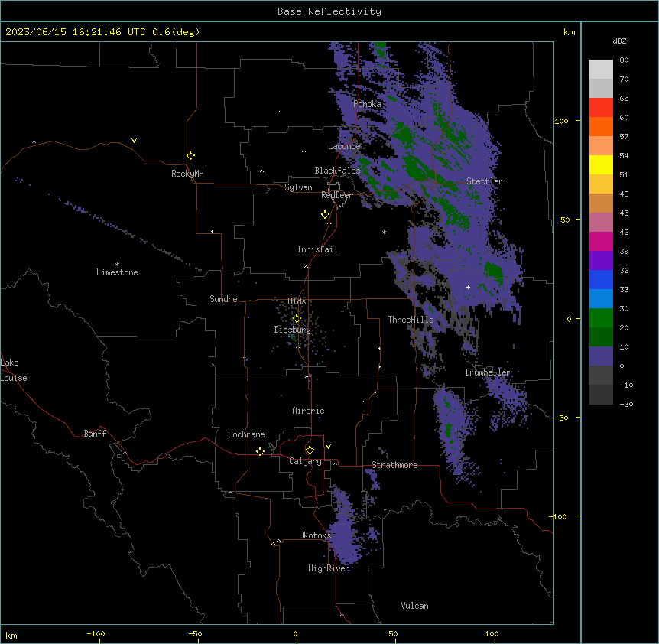The image size is (659, 644).
Task: Click the Sundre label
Action: 223,299
